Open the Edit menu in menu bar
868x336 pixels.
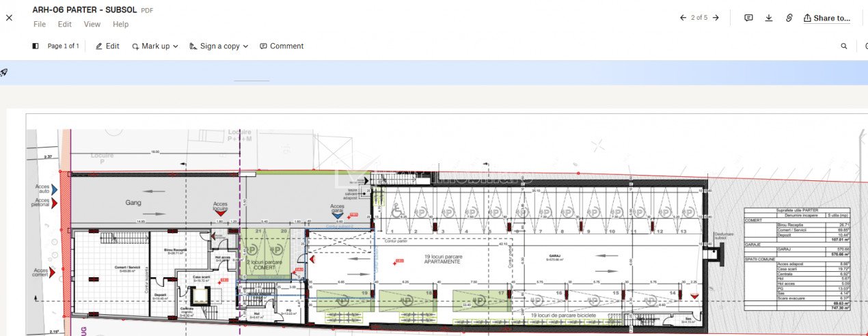click(64, 25)
